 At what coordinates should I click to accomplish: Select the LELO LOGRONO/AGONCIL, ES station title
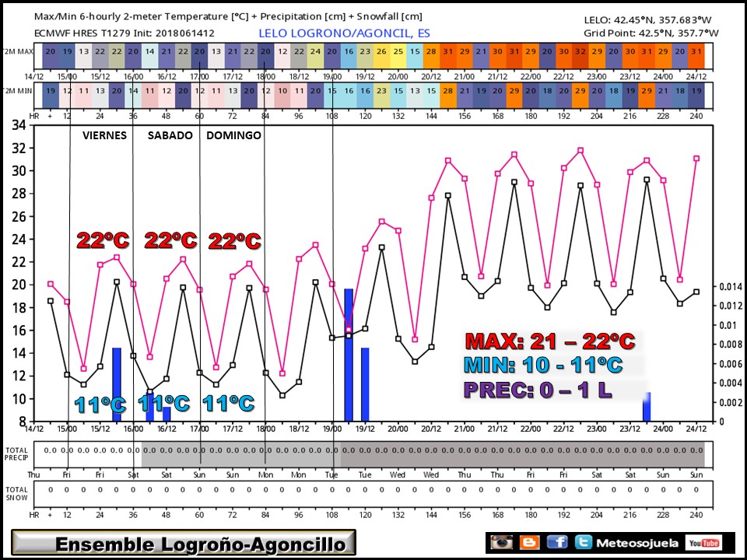(344, 33)
